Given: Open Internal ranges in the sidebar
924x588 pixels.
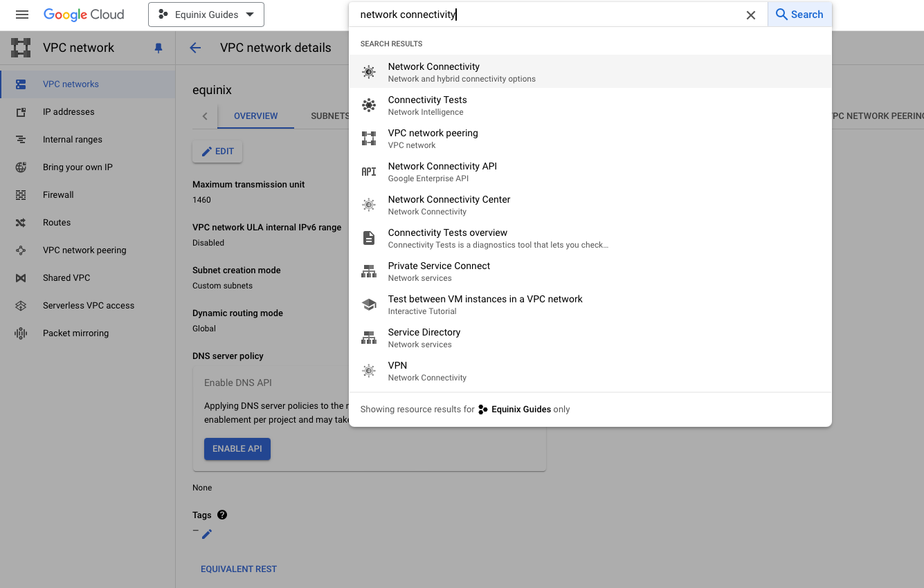Looking at the screenshot, I should [87, 139].
